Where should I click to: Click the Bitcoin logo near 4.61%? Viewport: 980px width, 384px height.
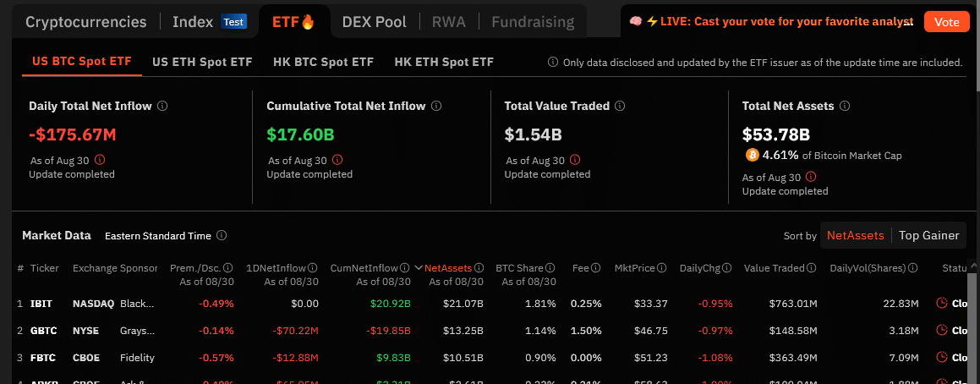click(x=752, y=156)
